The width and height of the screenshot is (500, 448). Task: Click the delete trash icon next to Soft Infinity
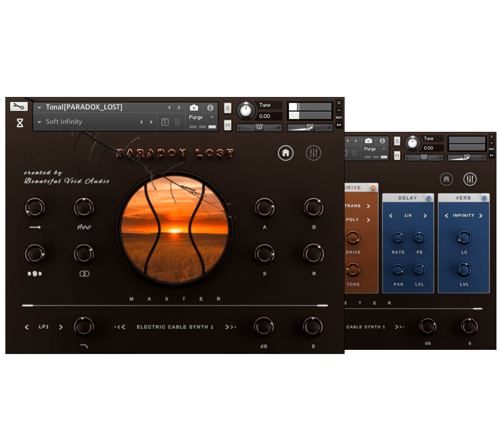(177, 122)
